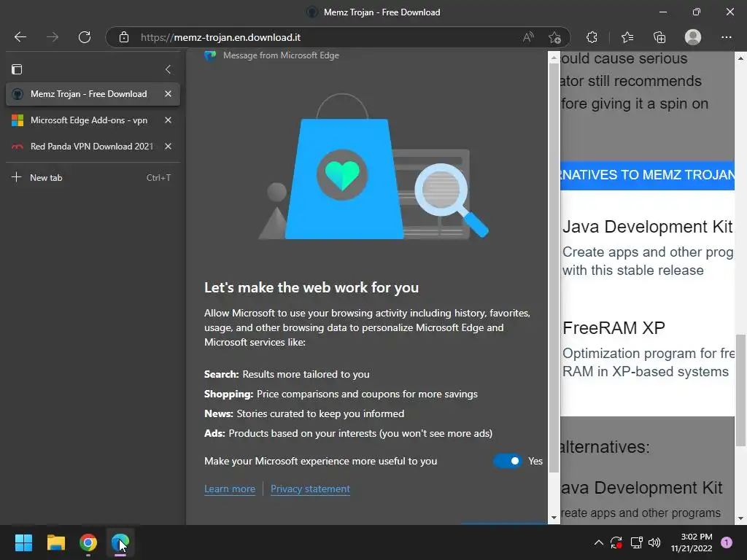
Task: Open notification center badge
Action: [726, 542]
